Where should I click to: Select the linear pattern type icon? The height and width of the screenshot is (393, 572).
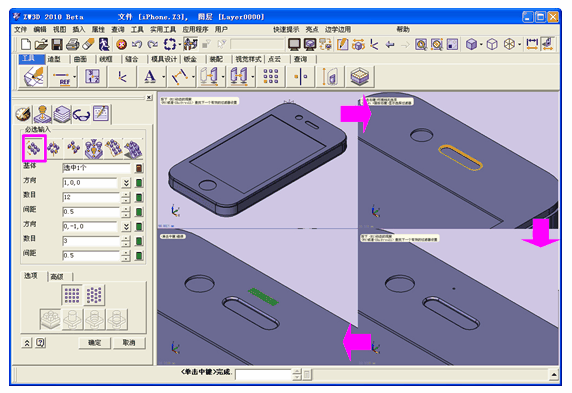point(34,148)
